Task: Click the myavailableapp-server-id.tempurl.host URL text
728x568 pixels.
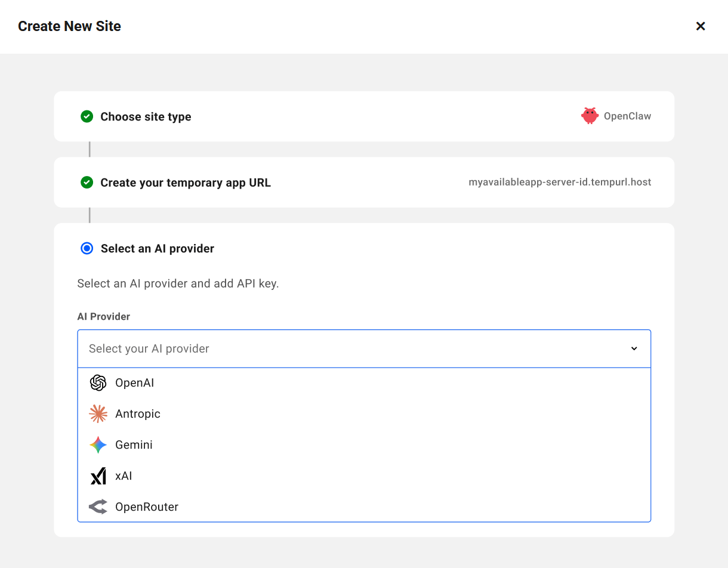Action: (x=560, y=182)
